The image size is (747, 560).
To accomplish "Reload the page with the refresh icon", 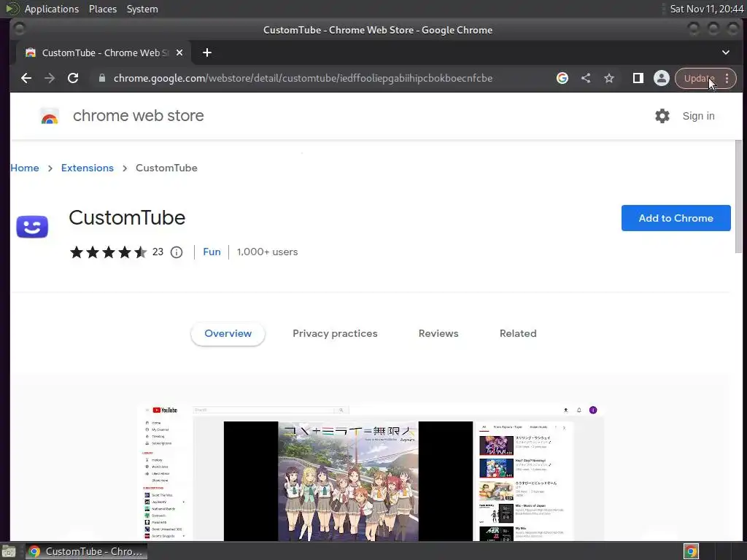I will pos(73,78).
